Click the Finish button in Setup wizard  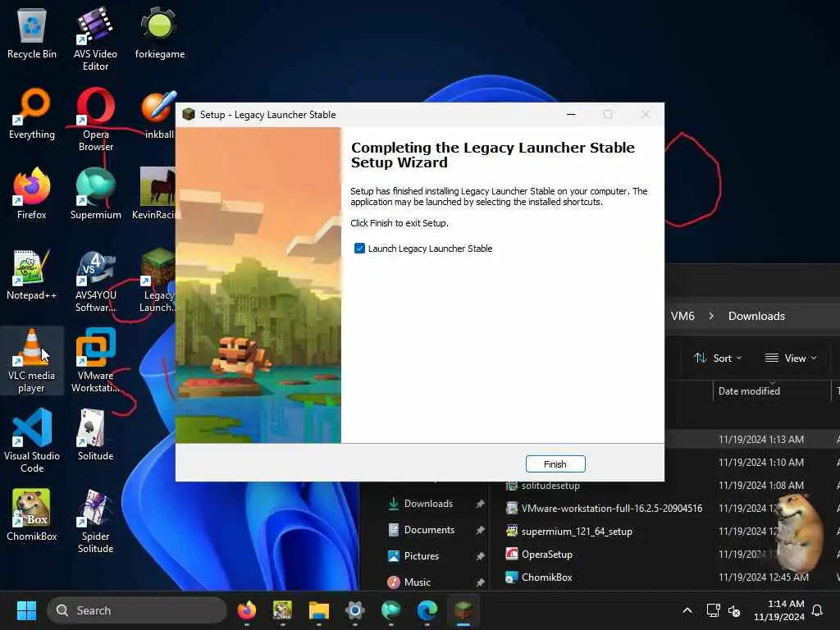[x=555, y=464]
